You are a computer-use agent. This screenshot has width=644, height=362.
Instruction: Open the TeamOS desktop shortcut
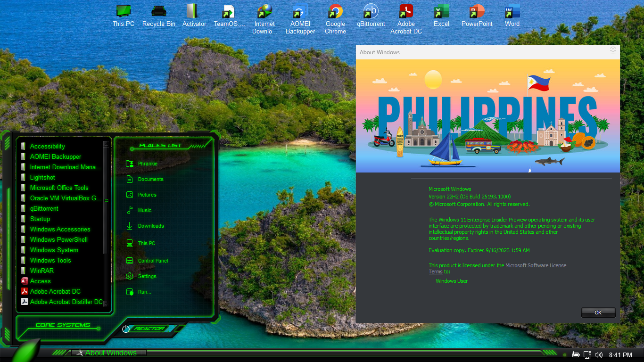click(x=230, y=16)
